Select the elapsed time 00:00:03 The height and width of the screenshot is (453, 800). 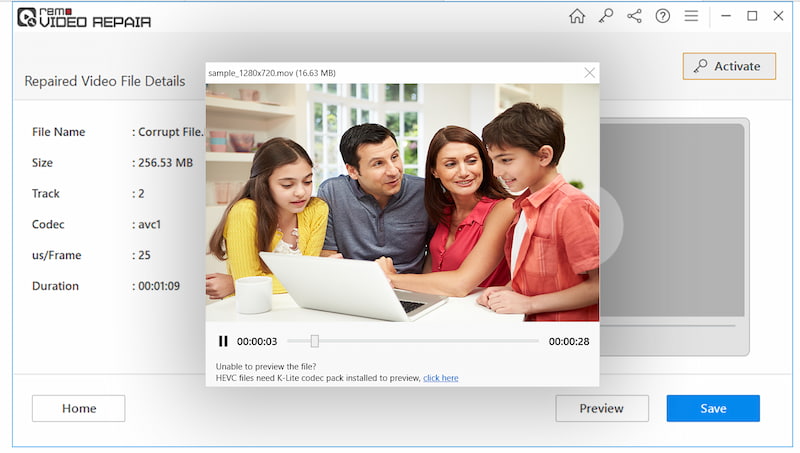point(257,342)
